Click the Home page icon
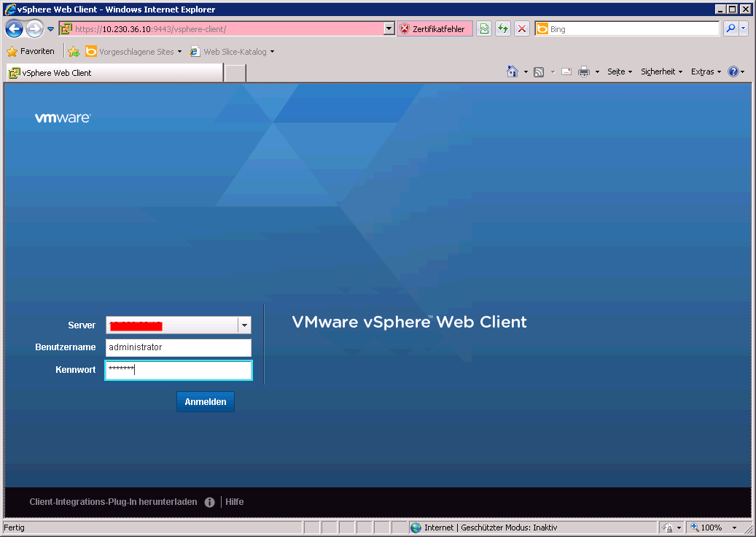This screenshot has height=537, width=756. point(513,72)
